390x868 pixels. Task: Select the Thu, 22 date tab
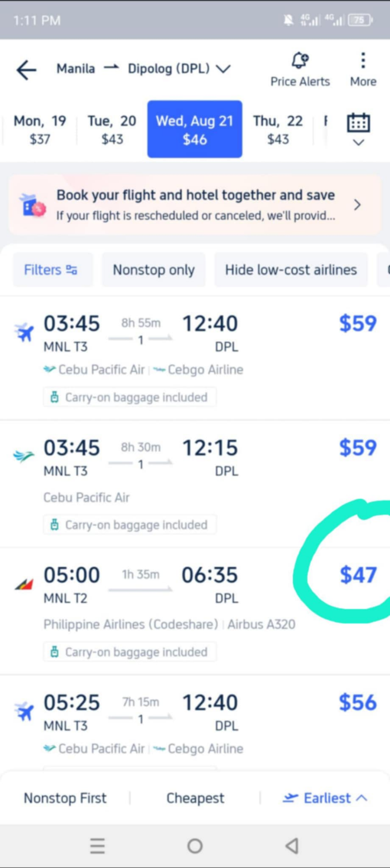point(277,129)
